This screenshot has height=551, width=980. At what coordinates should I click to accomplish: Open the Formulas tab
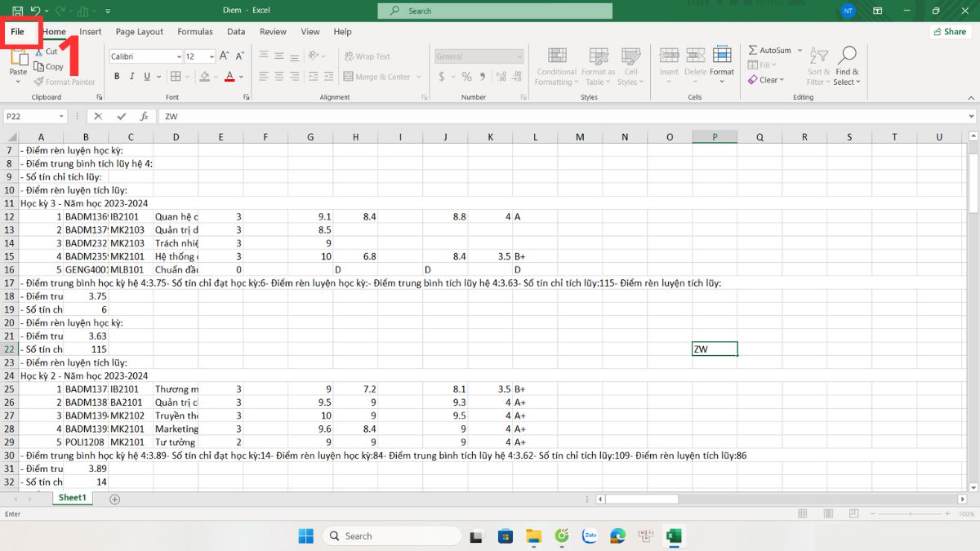click(x=195, y=32)
